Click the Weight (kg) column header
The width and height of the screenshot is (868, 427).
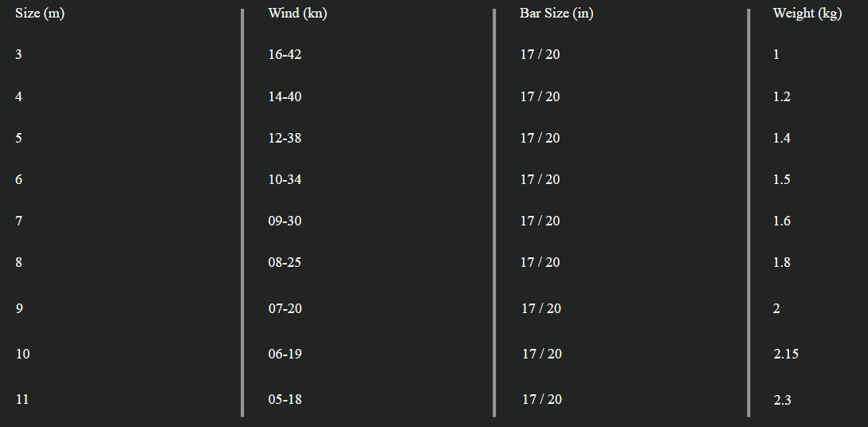807,14
